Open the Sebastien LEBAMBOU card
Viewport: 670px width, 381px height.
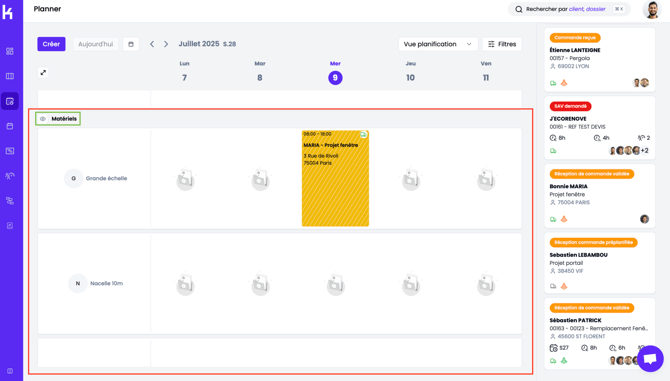click(599, 263)
